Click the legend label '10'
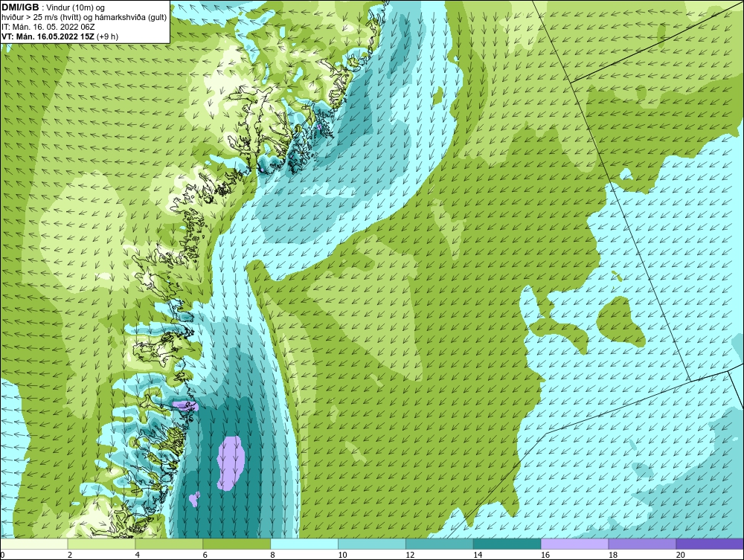Screen dimensions: 744x560 tap(342, 555)
